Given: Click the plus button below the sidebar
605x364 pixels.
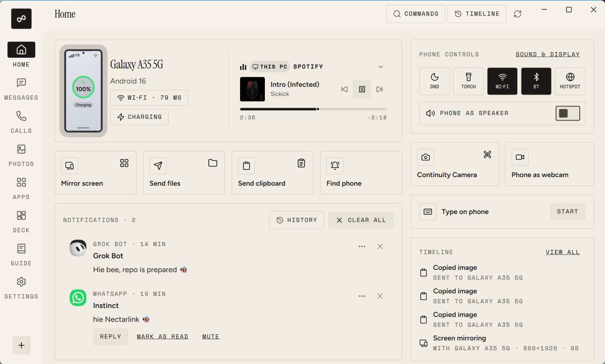Looking at the screenshot, I should tap(21, 345).
